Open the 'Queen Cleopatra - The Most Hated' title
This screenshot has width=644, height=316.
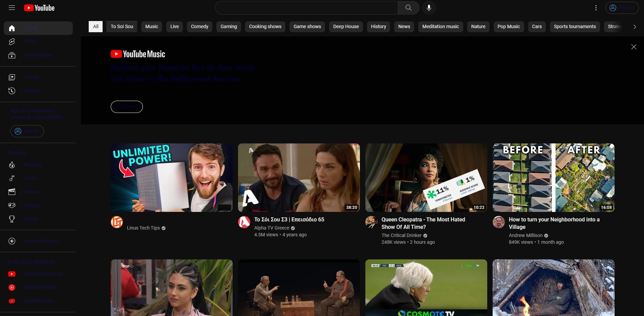point(423,223)
